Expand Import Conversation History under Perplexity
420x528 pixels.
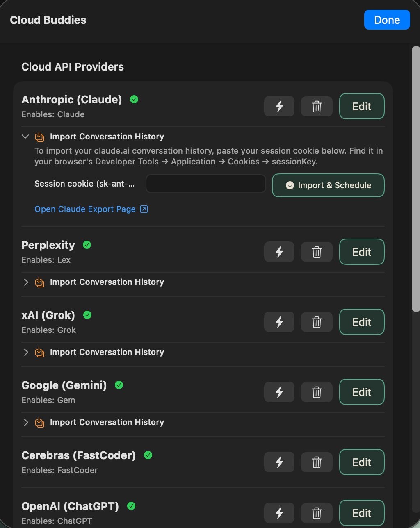26,282
